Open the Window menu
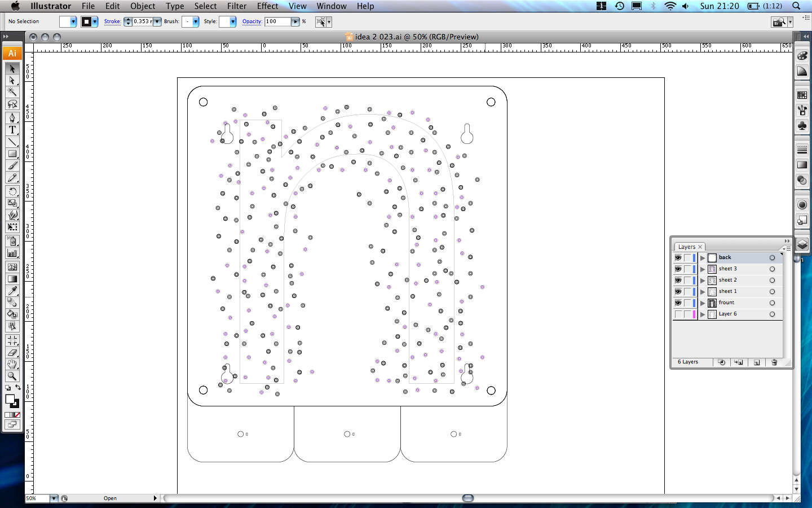This screenshot has width=812, height=508. pyautogui.click(x=332, y=6)
